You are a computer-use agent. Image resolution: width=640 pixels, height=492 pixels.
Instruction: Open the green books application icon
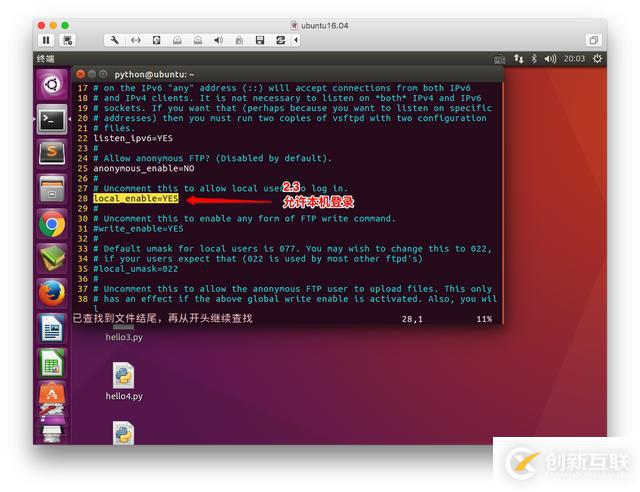[x=52, y=258]
